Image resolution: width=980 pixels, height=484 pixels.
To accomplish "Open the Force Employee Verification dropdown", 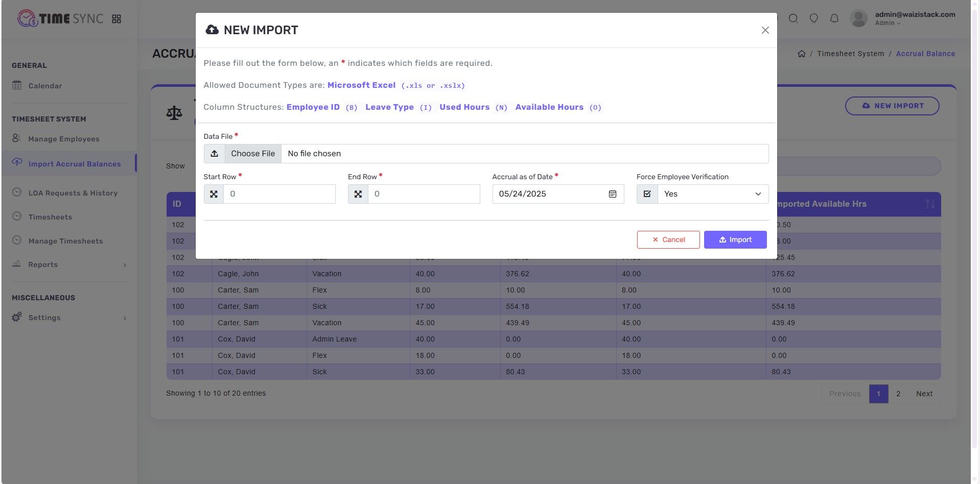I will (x=712, y=194).
